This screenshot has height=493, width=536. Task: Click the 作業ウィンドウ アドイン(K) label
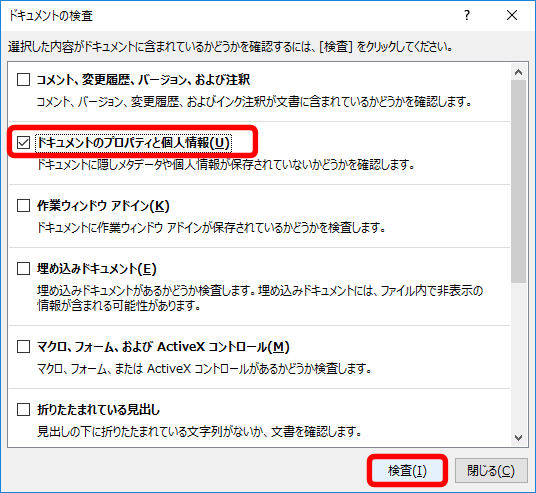(103, 206)
